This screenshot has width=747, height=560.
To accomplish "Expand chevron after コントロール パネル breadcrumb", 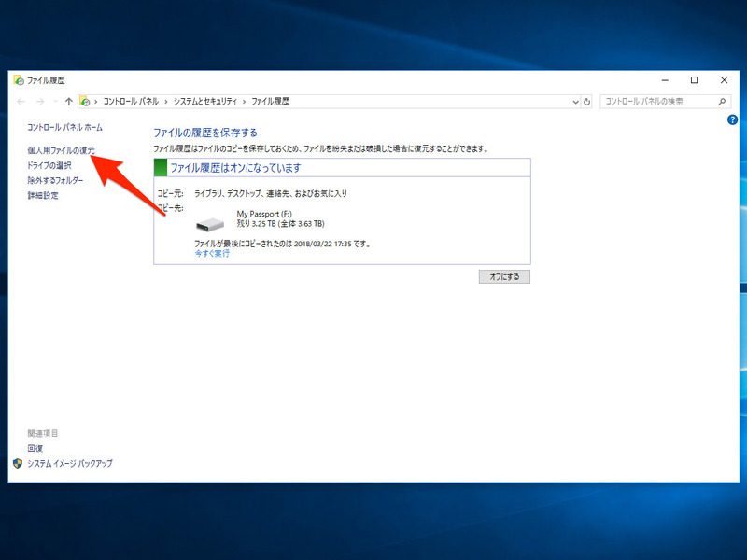I will (x=166, y=102).
